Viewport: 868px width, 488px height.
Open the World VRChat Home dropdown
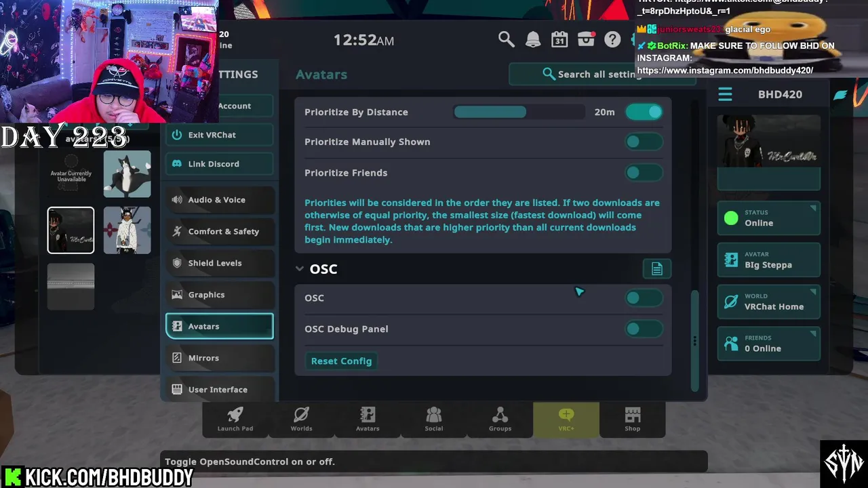tap(768, 302)
